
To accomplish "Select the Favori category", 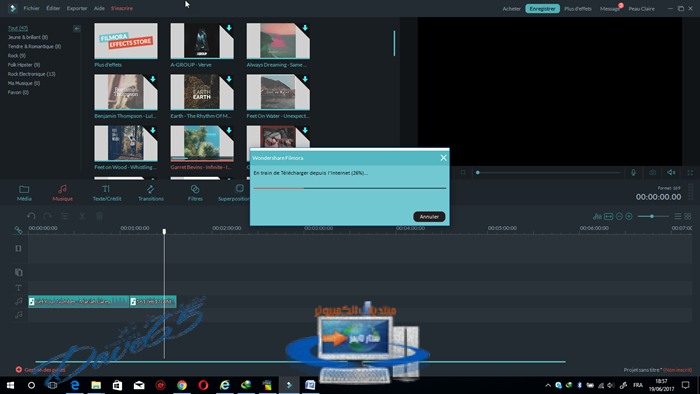I will tap(18, 92).
